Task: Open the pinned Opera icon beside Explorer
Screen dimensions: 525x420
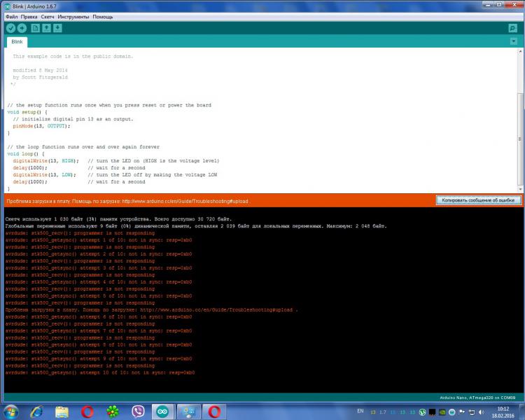Action: tap(87, 412)
